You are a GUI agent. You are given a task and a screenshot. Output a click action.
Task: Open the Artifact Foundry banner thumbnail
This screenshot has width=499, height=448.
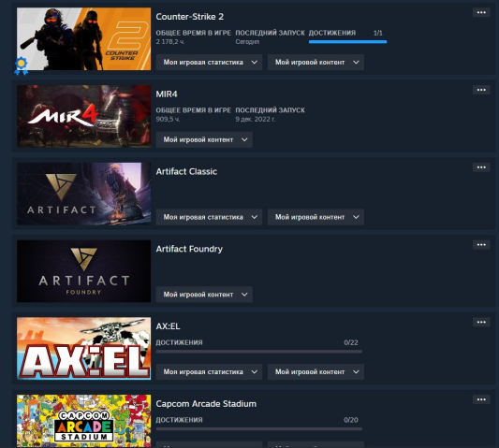[x=83, y=271]
